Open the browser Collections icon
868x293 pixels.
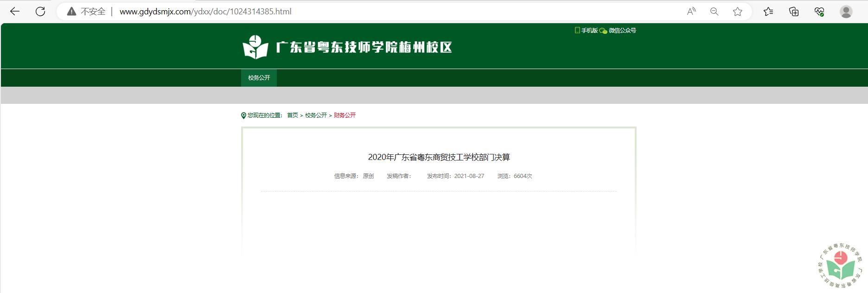794,12
